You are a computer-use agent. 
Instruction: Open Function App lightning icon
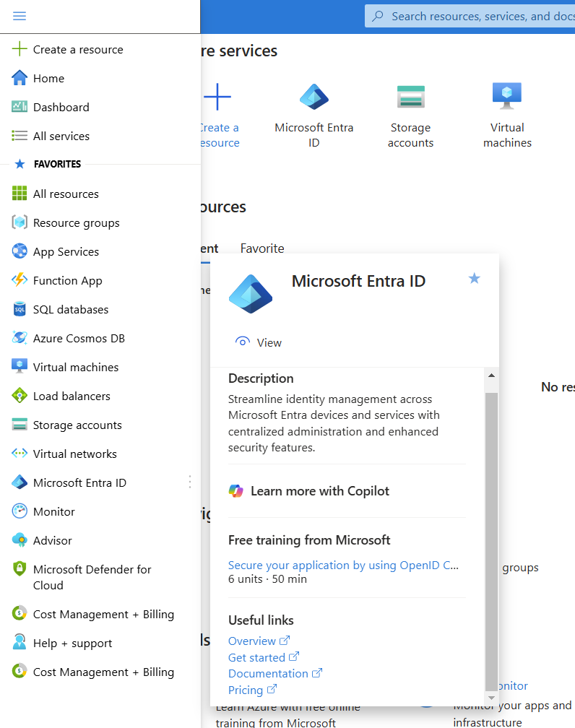point(19,280)
